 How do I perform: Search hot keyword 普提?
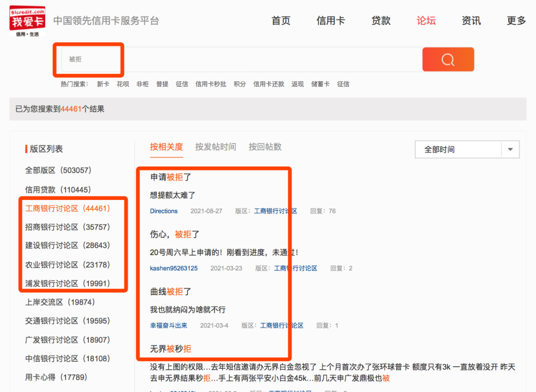point(162,84)
